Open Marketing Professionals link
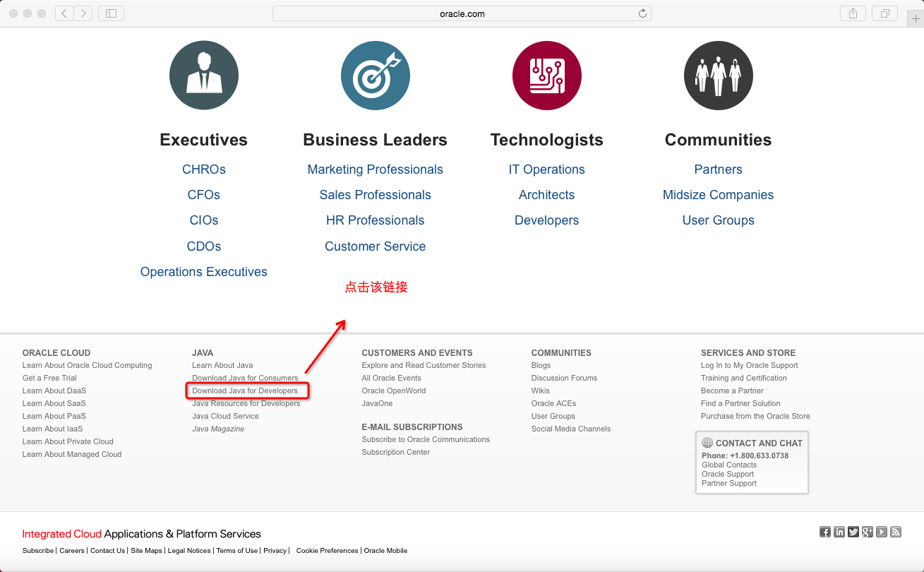This screenshot has width=924, height=572. pyautogui.click(x=375, y=169)
